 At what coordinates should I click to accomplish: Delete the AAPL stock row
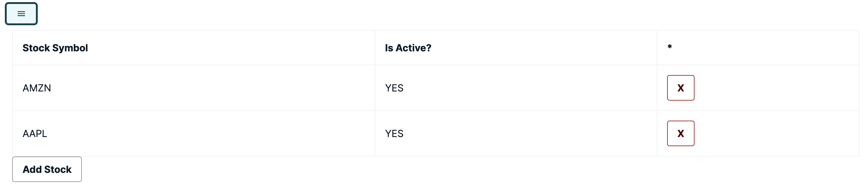(x=680, y=133)
